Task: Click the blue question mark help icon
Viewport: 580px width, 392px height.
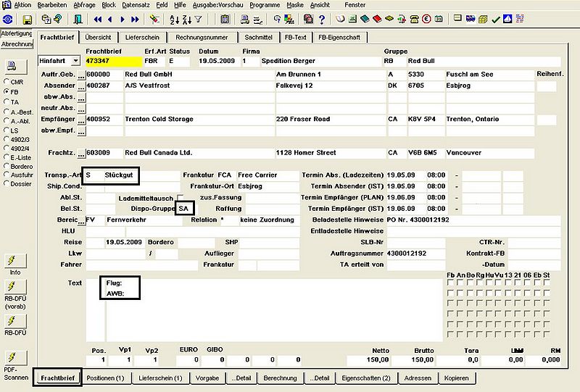Action: pyautogui.click(x=322, y=20)
